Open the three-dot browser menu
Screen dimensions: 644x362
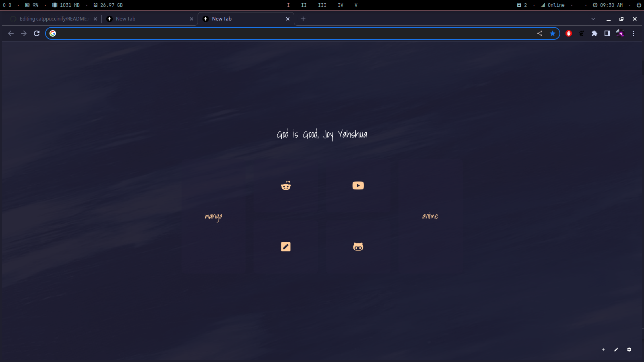[x=634, y=33]
